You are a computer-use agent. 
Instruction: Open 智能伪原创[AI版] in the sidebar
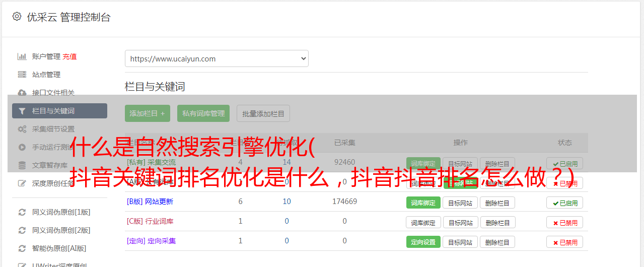click(x=59, y=248)
